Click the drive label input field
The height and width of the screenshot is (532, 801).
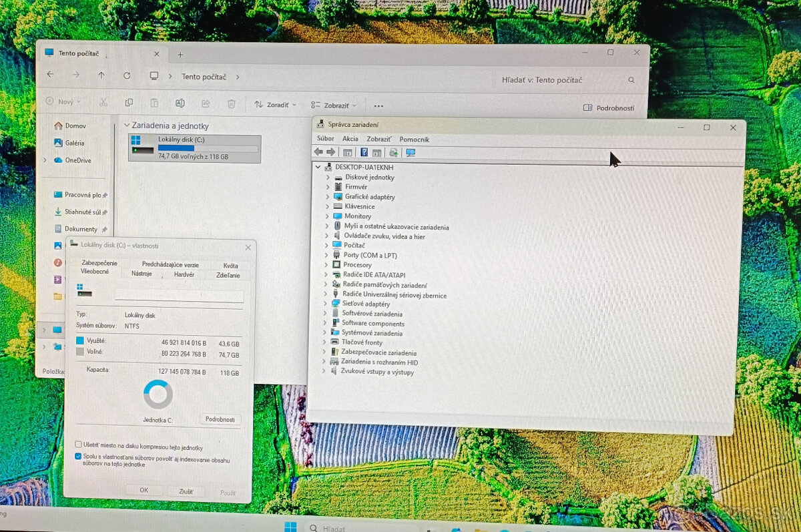coord(179,296)
